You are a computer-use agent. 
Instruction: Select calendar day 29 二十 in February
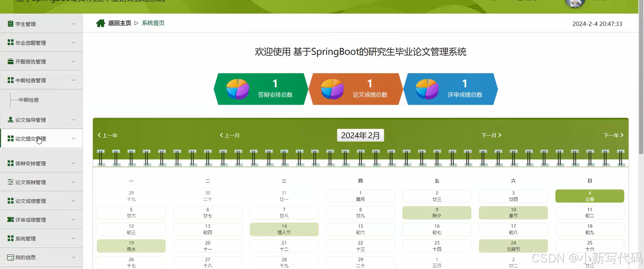360,263
